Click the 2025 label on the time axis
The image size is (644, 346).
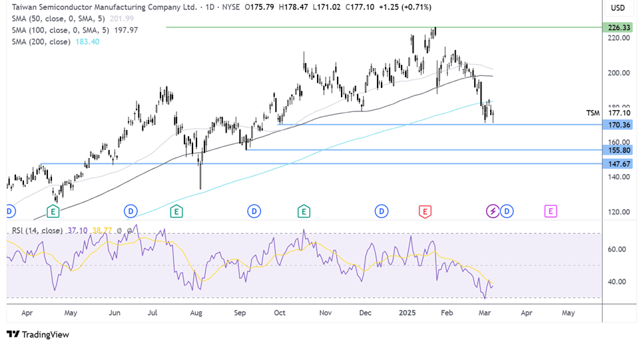407,313
